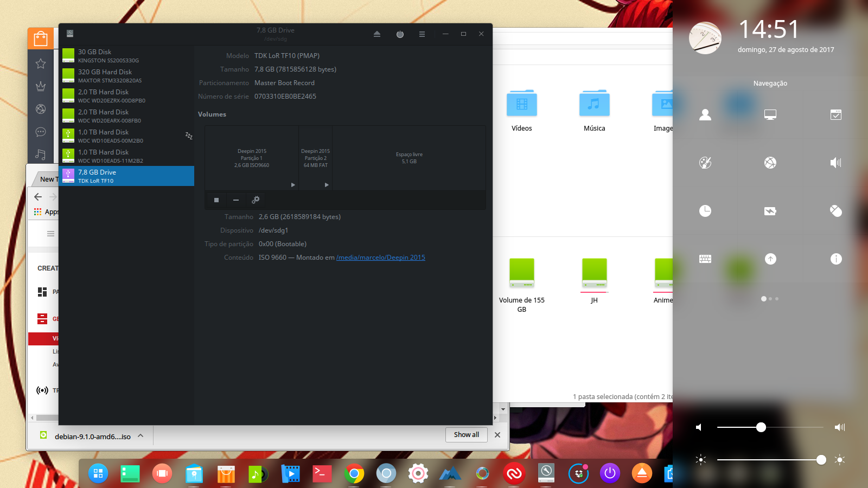Open Vídeos folder in file manager
Viewport: 868px width, 488px height.
coord(522,111)
